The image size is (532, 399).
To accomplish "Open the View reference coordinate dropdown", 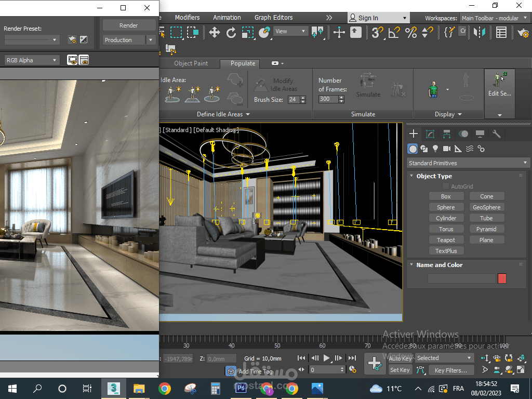I will [x=291, y=31].
